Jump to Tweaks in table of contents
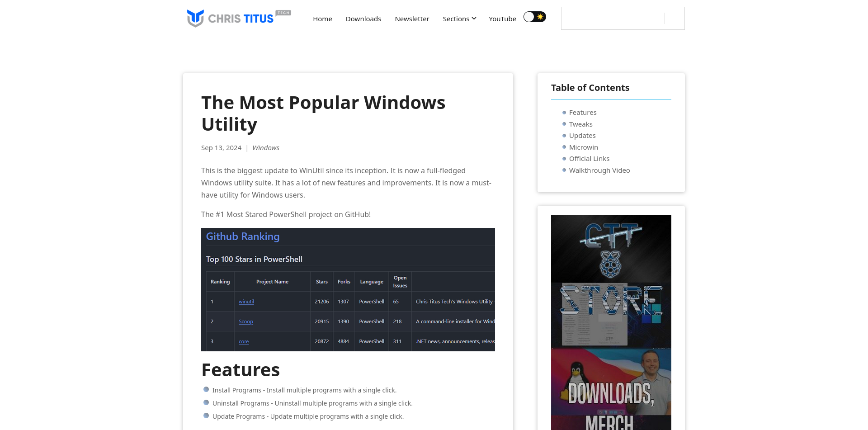Viewport: 868px width, 430px height. click(x=580, y=124)
